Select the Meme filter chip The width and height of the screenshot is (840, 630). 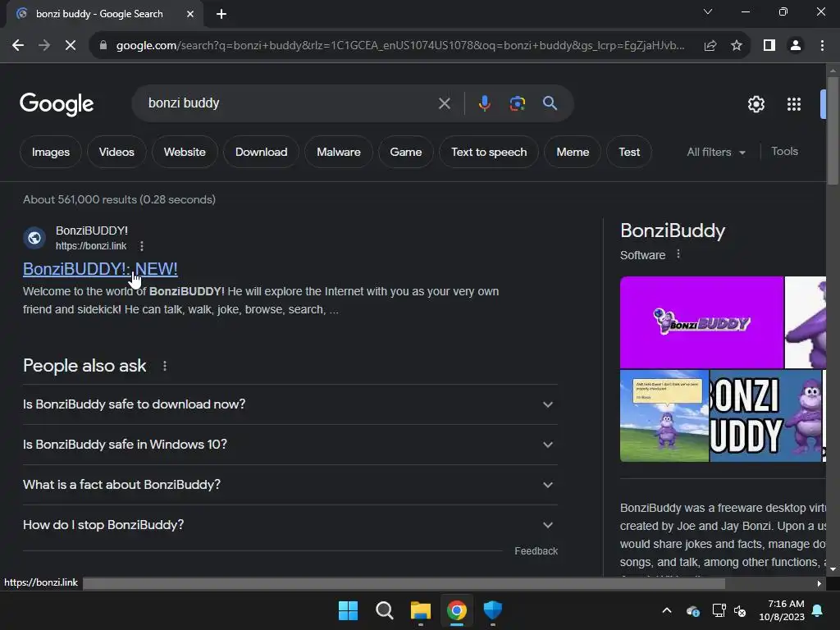click(x=573, y=152)
